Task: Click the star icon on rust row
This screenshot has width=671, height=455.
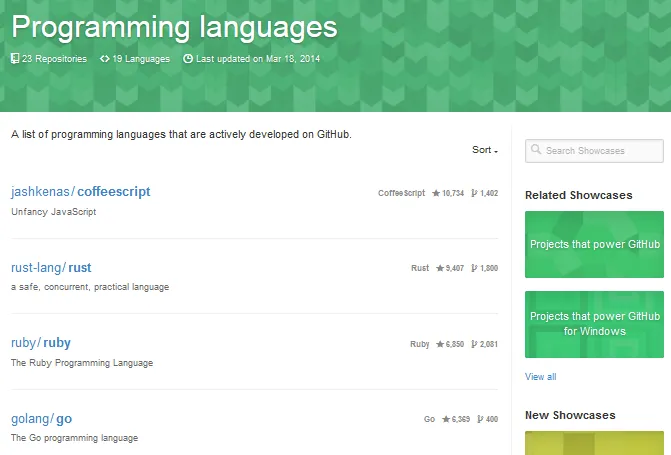Action: click(x=440, y=268)
